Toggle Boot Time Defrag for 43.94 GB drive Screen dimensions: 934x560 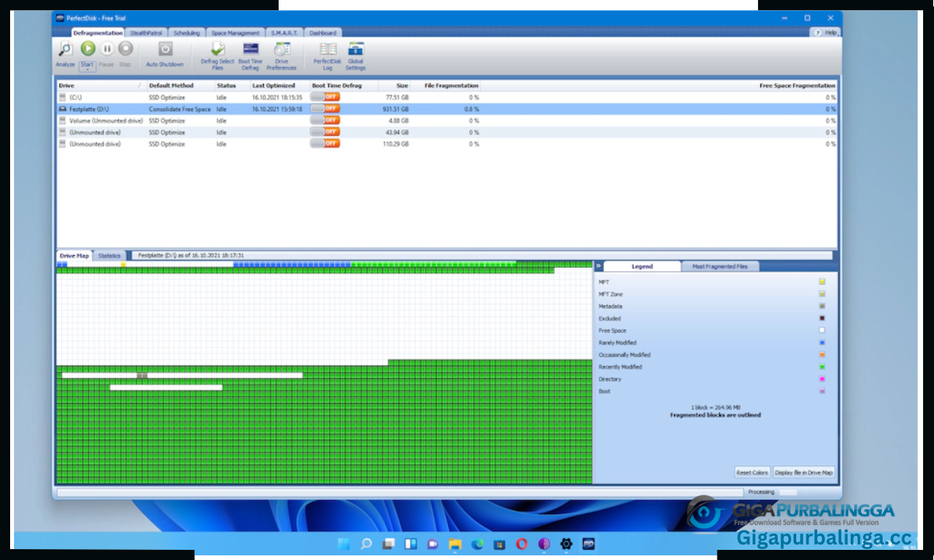[325, 132]
